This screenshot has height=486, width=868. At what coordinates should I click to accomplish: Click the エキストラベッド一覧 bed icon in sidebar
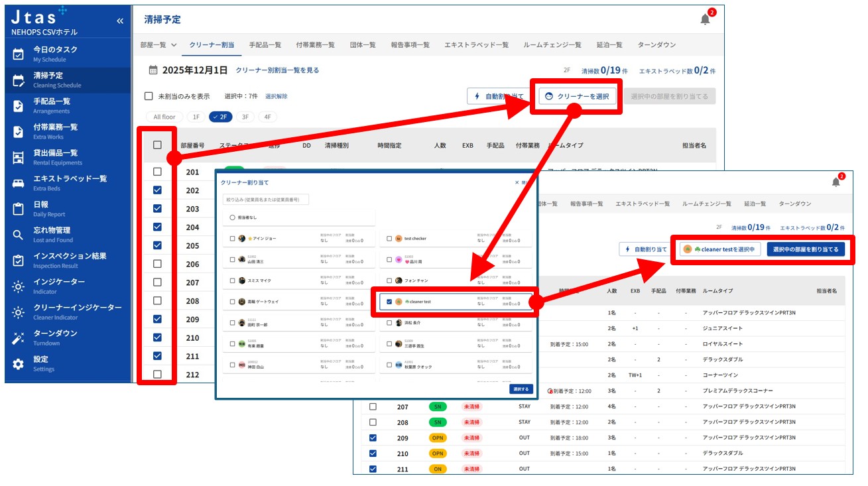tap(19, 184)
